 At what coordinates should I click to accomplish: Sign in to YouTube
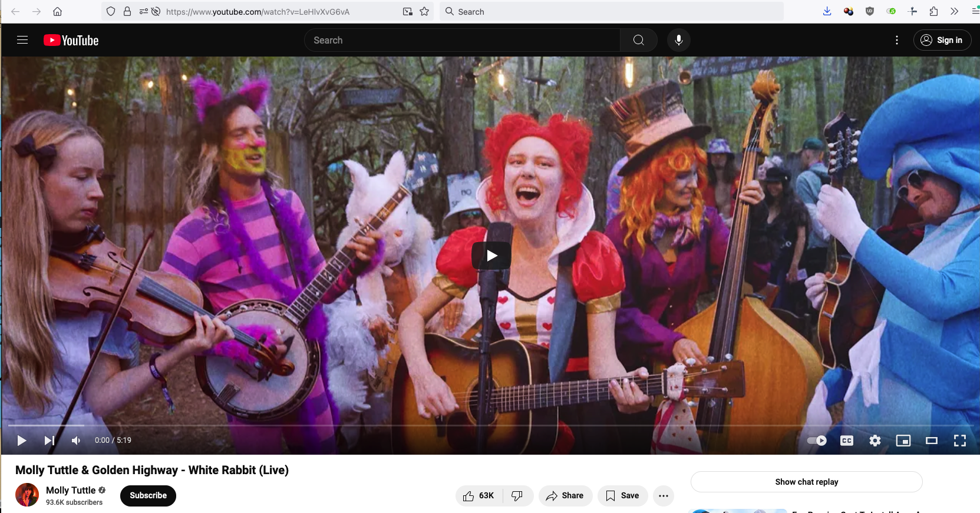tap(942, 40)
